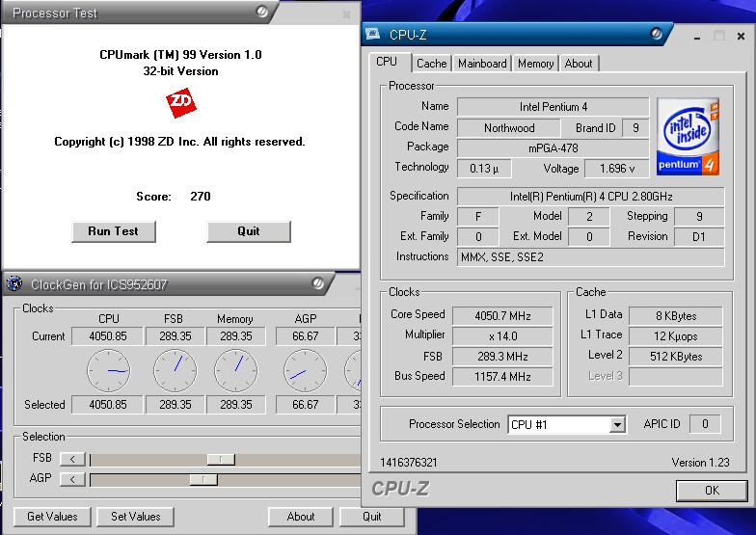This screenshot has height=535, width=756.
Task: Click the Package field mPGA-478
Action: pyautogui.click(x=553, y=148)
